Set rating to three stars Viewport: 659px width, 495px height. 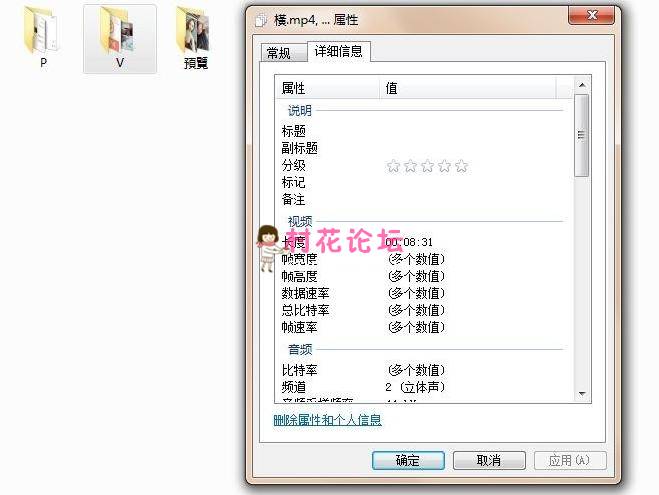tap(427, 166)
